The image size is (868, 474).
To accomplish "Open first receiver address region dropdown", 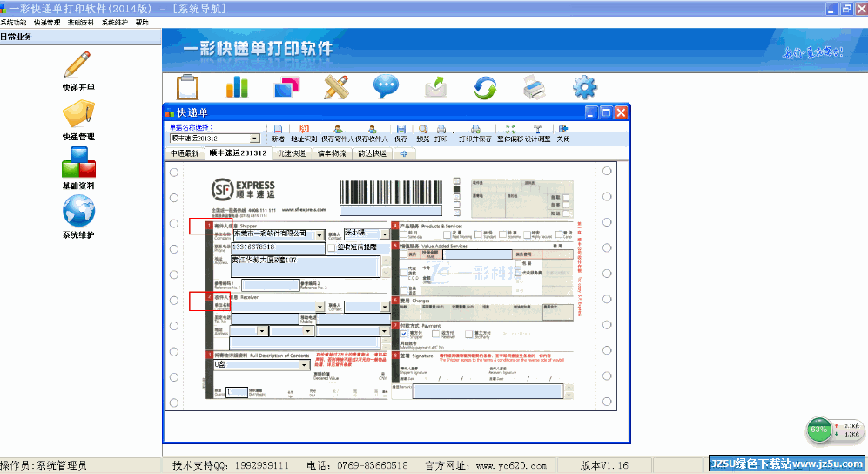I will pyautogui.click(x=262, y=331).
